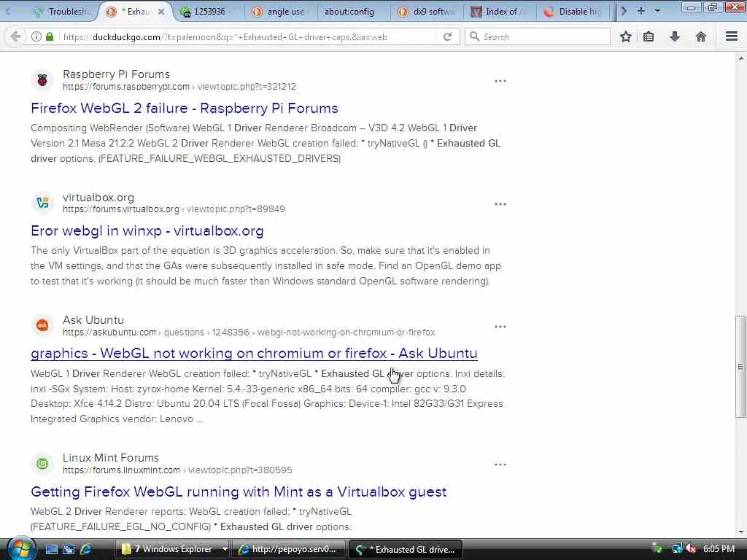The width and height of the screenshot is (747, 560).
Task: Open 7 Windows Explorer taskbar group
Action: 169,549
